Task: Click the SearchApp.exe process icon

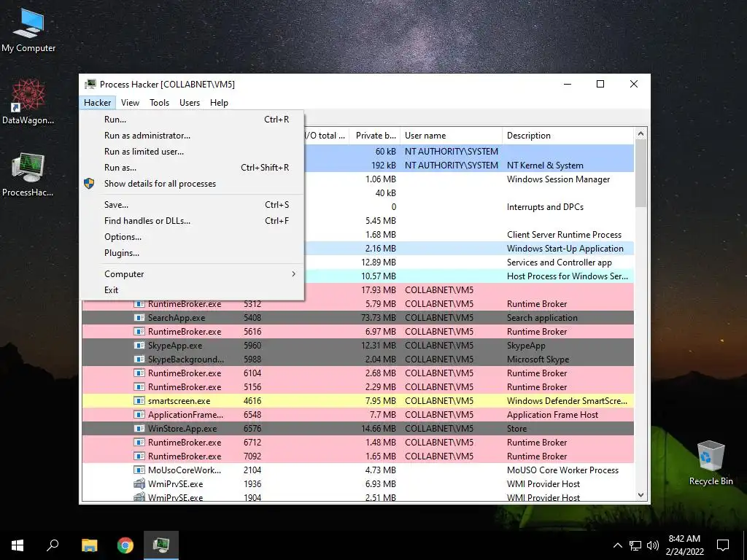Action: [x=139, y=318]
